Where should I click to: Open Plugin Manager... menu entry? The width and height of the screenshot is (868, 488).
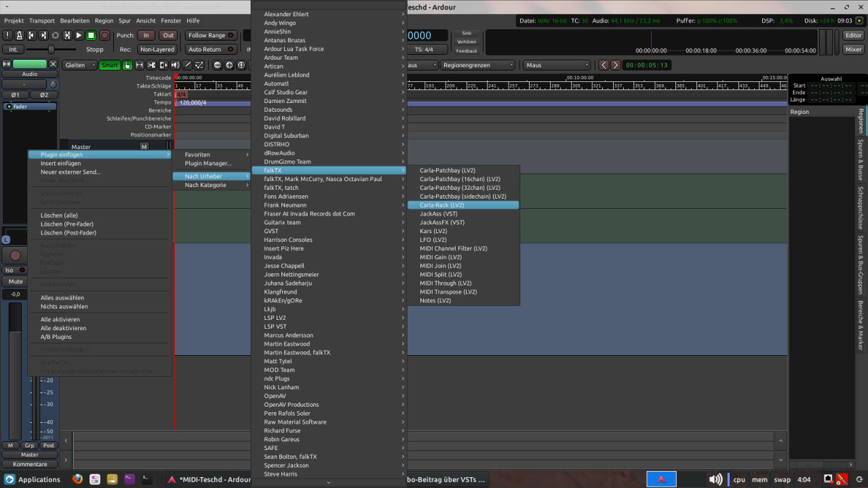(212, 163)
